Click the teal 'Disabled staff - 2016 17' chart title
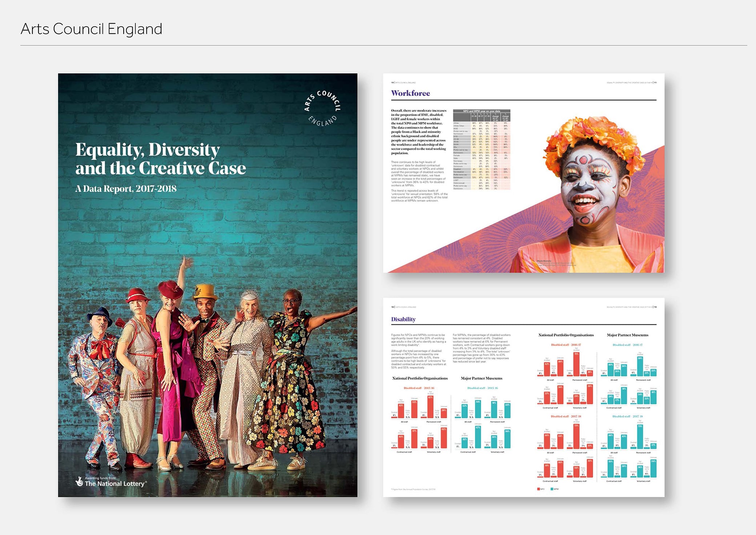The height and width of the screenshot is (535, 756). point(627,345)
